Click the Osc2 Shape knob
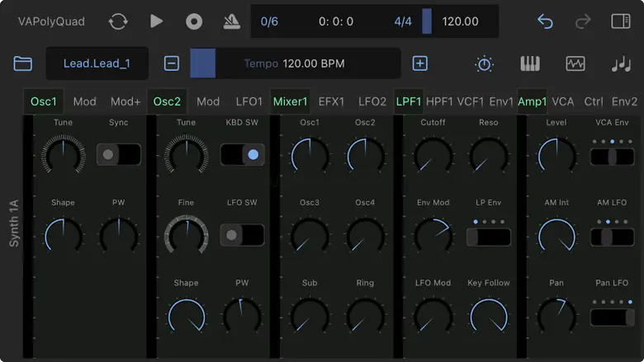 pos(186,317)
